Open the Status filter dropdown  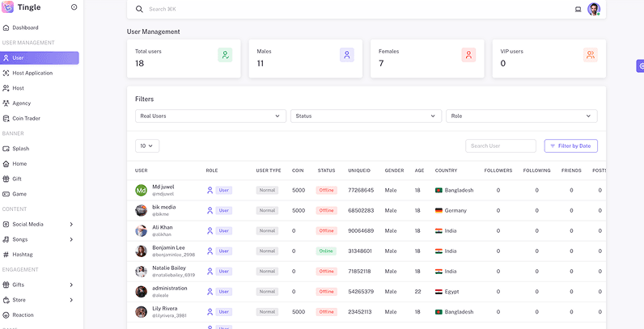[366, 116]
